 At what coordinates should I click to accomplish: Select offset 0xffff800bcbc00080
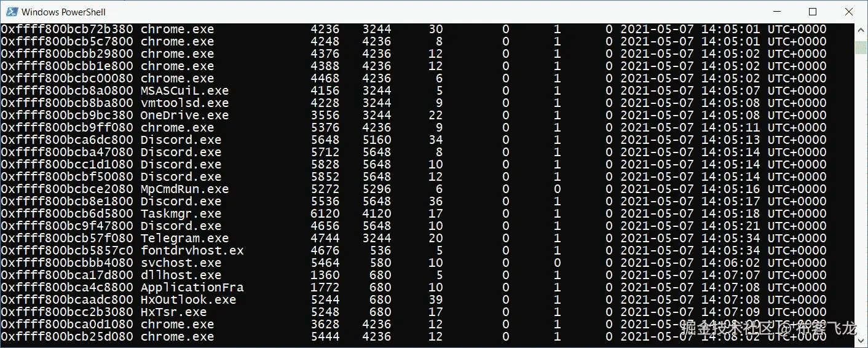[x=66, y=78]
